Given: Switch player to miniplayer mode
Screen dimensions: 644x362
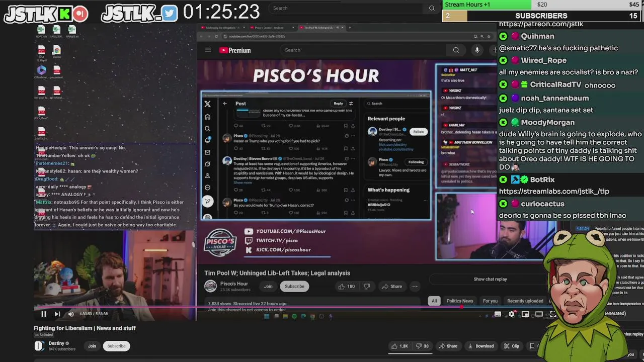Looking at the screenshot, I should click(525, 314).
